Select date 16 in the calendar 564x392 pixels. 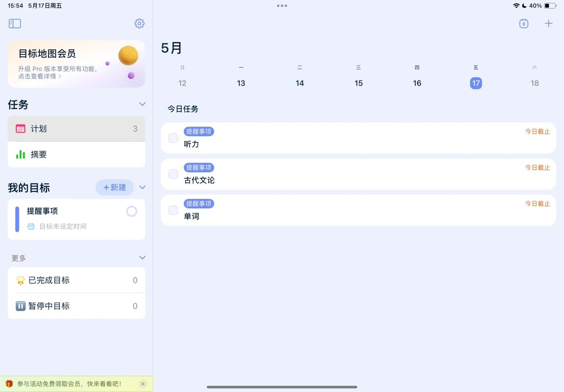417,83
